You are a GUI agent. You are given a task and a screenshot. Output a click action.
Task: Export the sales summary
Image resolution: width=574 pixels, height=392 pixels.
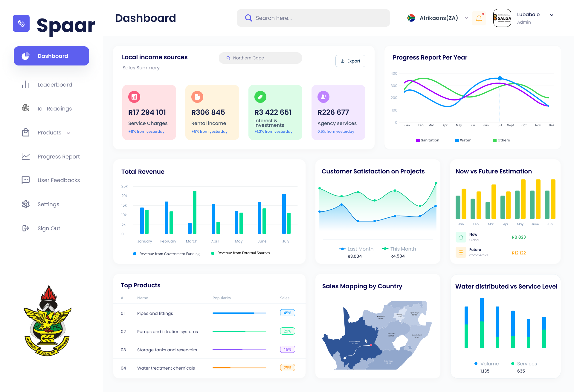tap(350, 61)
